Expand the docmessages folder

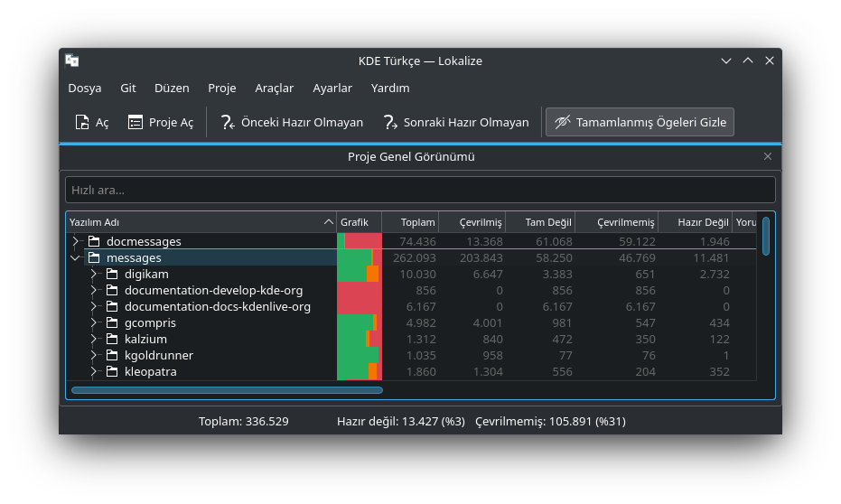pyautogui.click(x=76, y=242)
